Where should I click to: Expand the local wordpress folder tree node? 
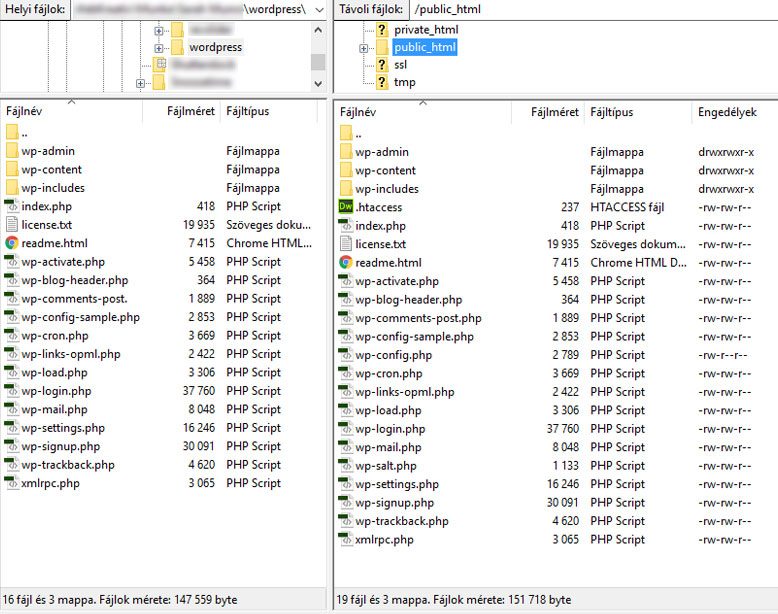pyautogui.click(x=159, y=48)
